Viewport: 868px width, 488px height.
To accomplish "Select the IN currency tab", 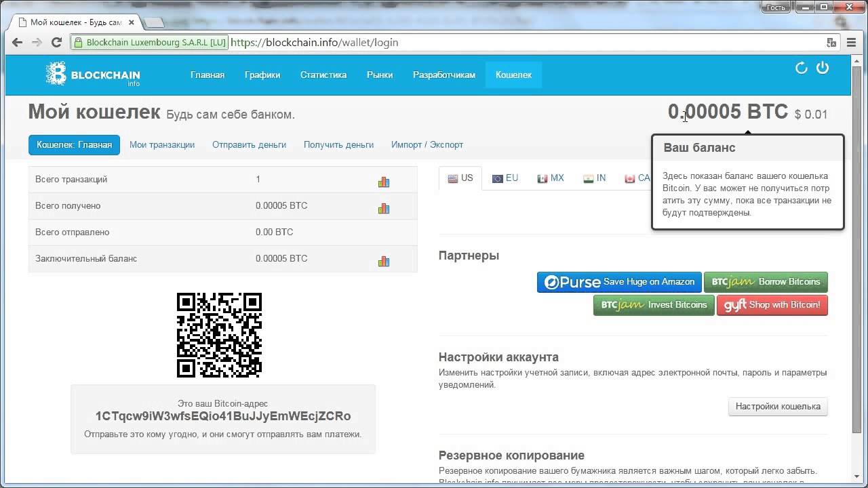I will [595, 178].
